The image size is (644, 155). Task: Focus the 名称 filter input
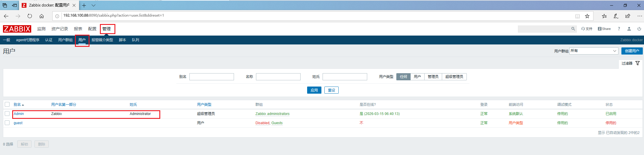click(278, 77)
